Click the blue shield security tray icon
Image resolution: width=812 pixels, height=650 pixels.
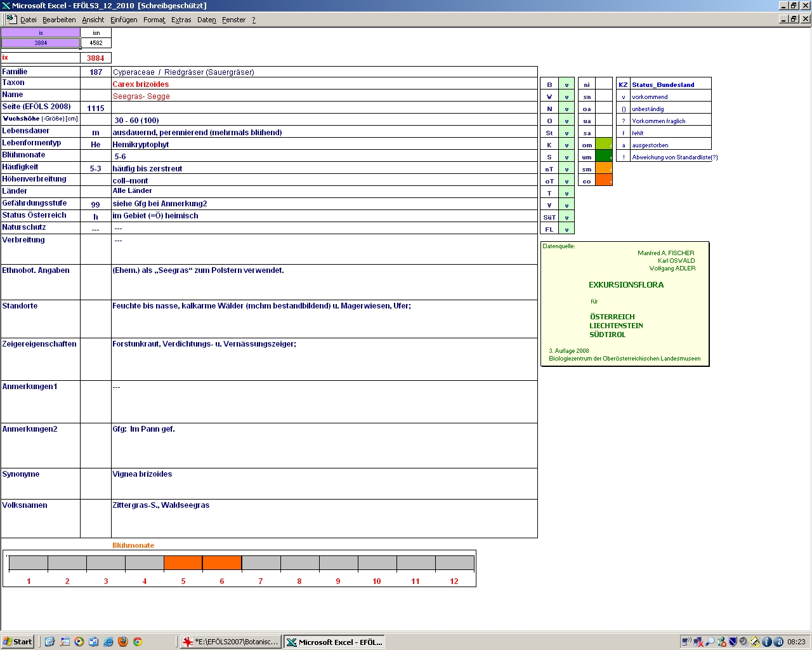[733, 642]
